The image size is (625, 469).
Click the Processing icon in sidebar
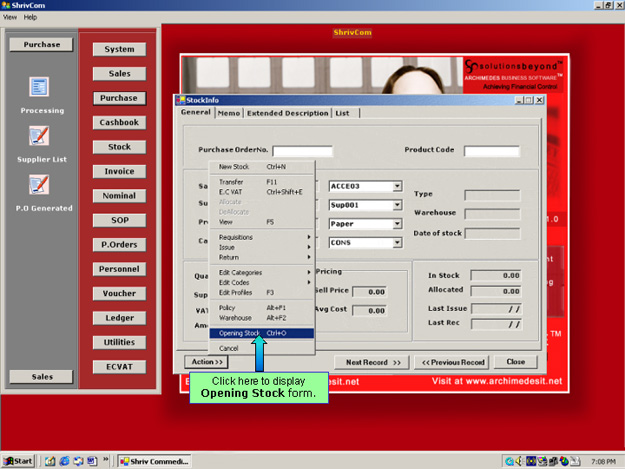pos(40,88)
